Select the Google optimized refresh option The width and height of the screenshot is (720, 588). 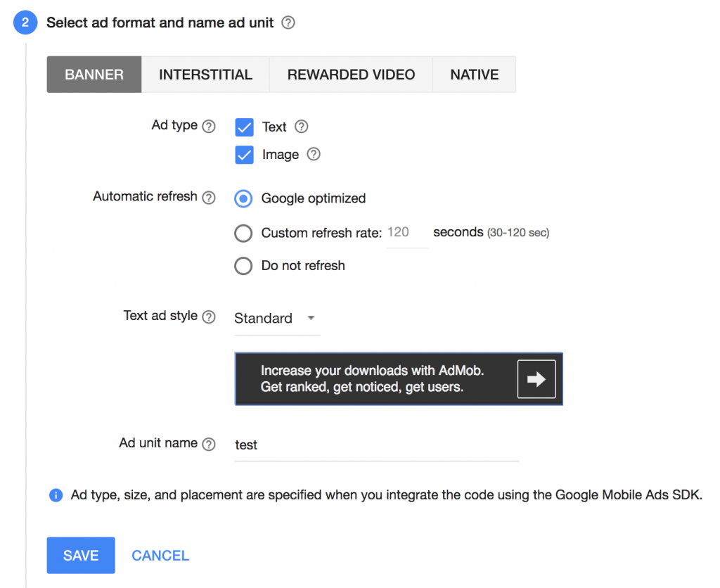click(243, 198)
